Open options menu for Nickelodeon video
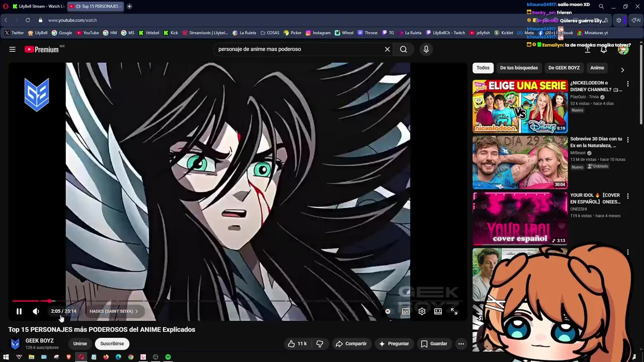 click(627, 84)
